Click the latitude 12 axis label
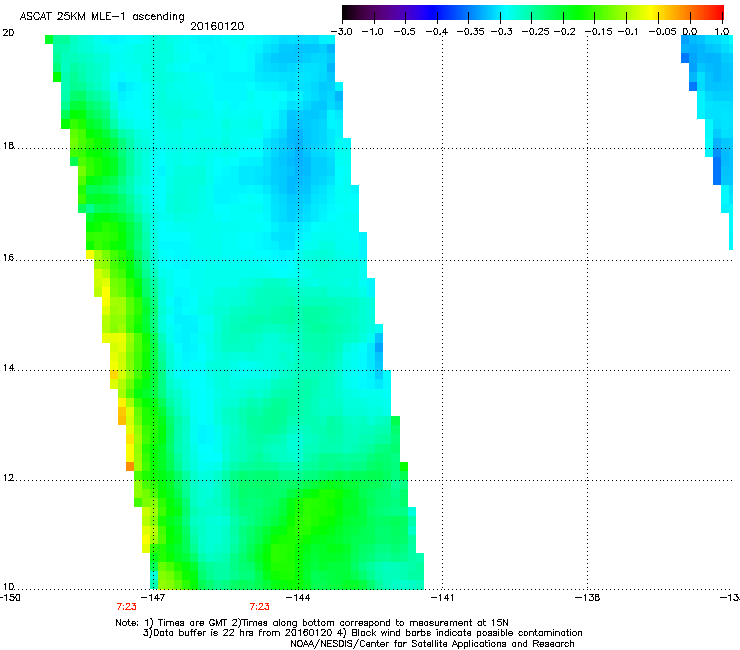 pos(8,478)
